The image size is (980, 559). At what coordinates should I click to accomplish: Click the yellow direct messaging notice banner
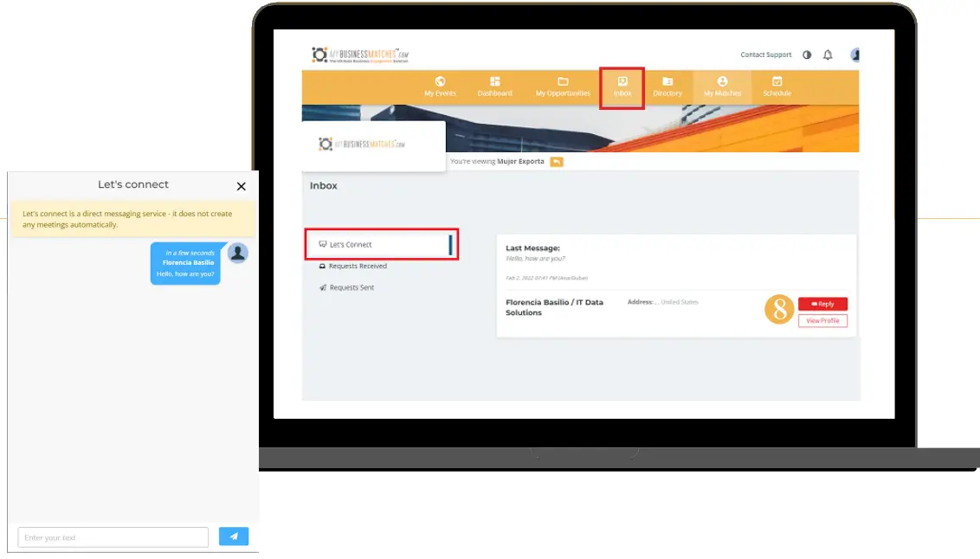[x=133, y=219]
